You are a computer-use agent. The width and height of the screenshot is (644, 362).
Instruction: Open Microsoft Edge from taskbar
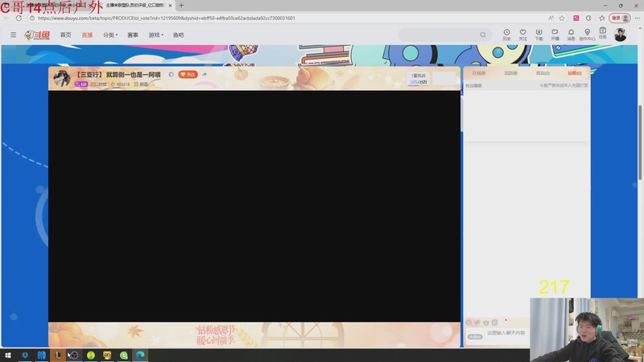click(140, 355)
